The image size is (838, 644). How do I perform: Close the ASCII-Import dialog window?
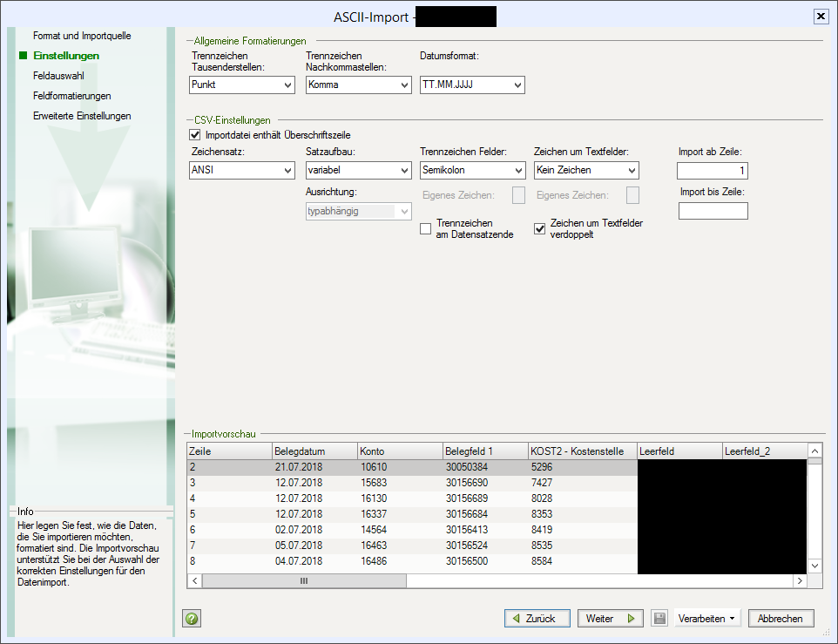[x=821, y=17]
